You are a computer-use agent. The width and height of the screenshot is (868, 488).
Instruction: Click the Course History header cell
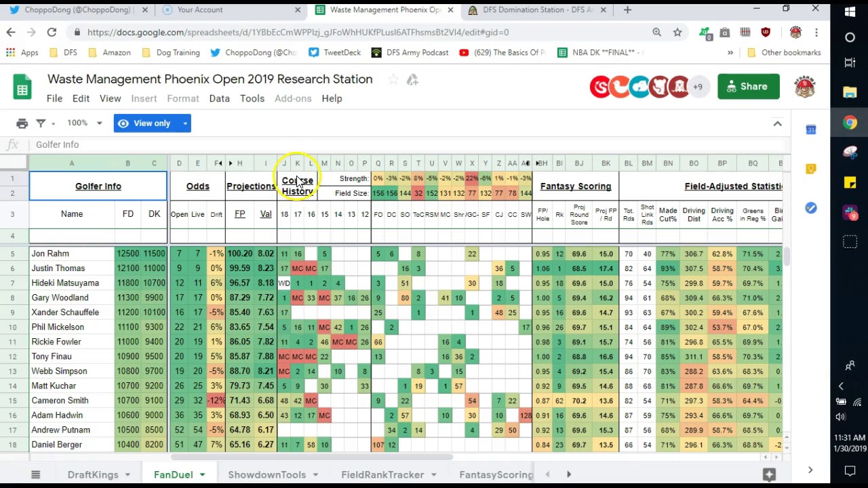click(298, 186)
